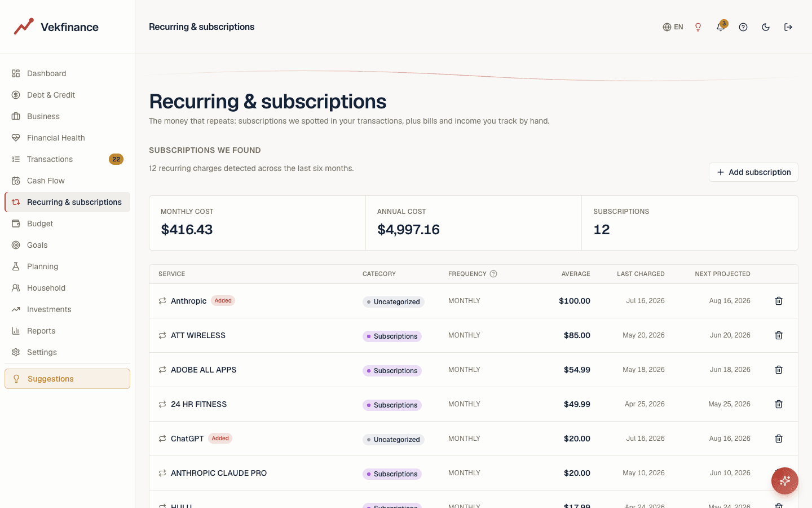This screenshot has height=508, width=812.
Task: Click the Business briefcase icon
Action: pos(16,116)
